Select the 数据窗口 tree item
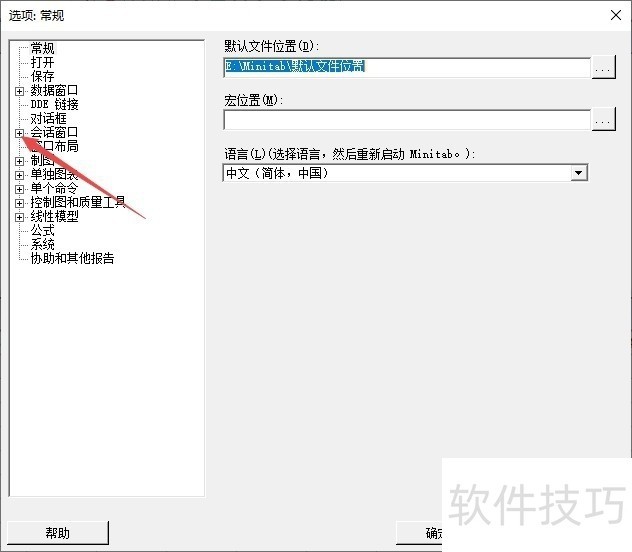The height and width of the screenshot is (552, 632). 54,90
